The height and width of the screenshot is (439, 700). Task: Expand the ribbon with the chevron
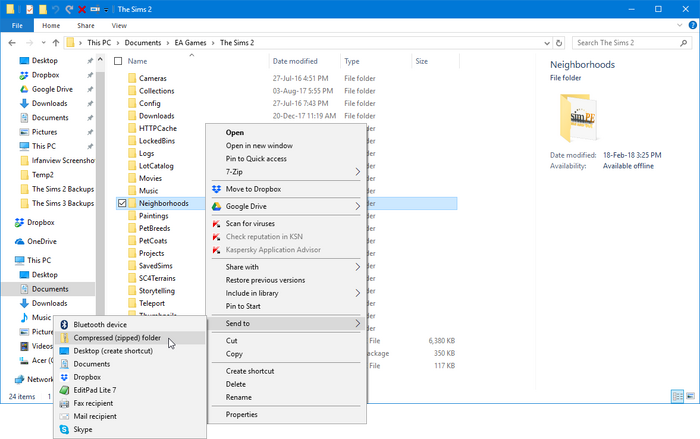(679, 25)
